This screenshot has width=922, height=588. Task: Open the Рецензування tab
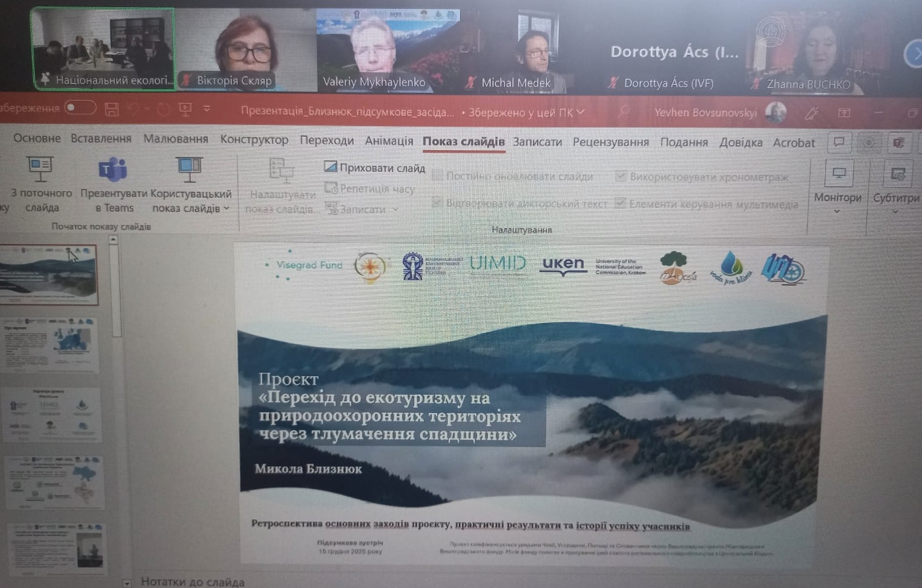(x=610, y=142)
